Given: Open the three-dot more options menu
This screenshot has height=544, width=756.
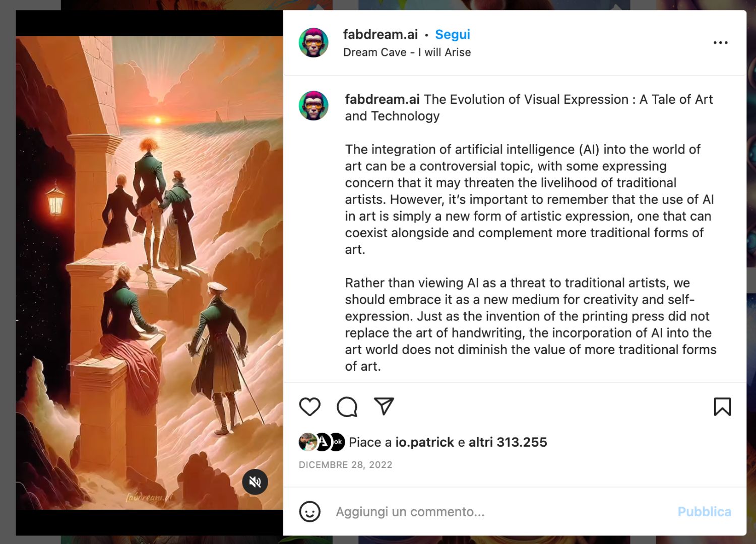Looking at the screenshot, I should pos(720,43).
